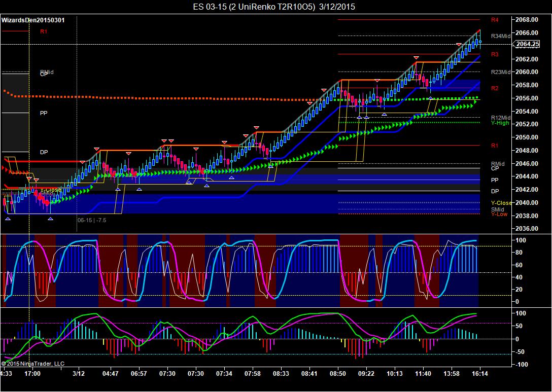Select the 17:00 time axis label
552x392 pixels.
[x=32, y=374]
